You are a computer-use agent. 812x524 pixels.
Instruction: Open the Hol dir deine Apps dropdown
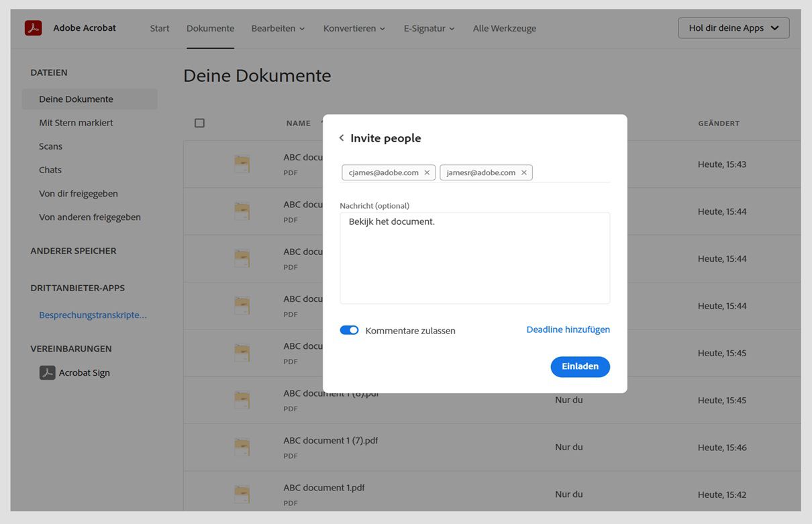[733, 28]
